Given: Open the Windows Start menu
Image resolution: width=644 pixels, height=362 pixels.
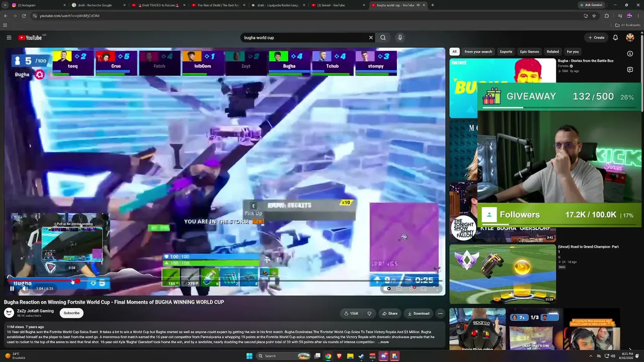Looking at the screenshot, I should (x=249, y=356).
